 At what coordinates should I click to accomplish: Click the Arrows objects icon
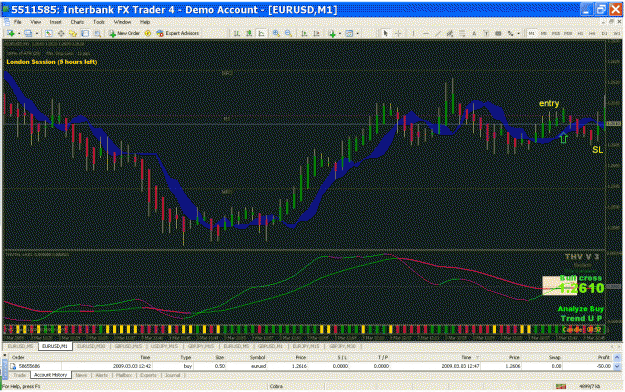(x=510, y=33)
